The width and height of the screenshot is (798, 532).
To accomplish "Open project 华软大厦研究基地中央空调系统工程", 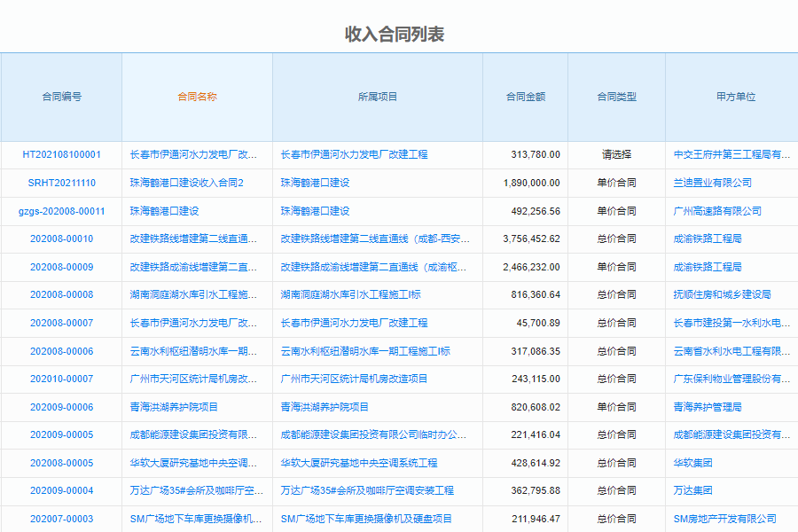I will (359, 463).
